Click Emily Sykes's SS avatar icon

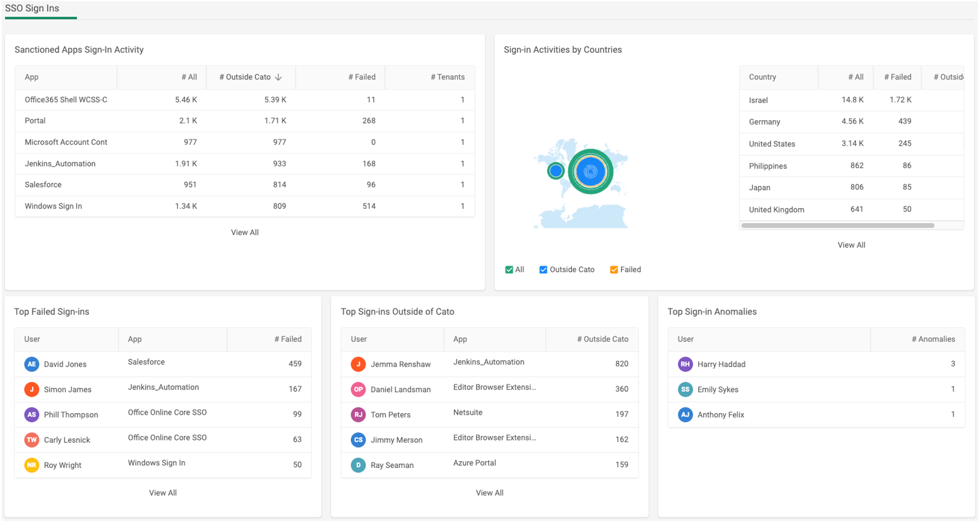click(685, 389)
